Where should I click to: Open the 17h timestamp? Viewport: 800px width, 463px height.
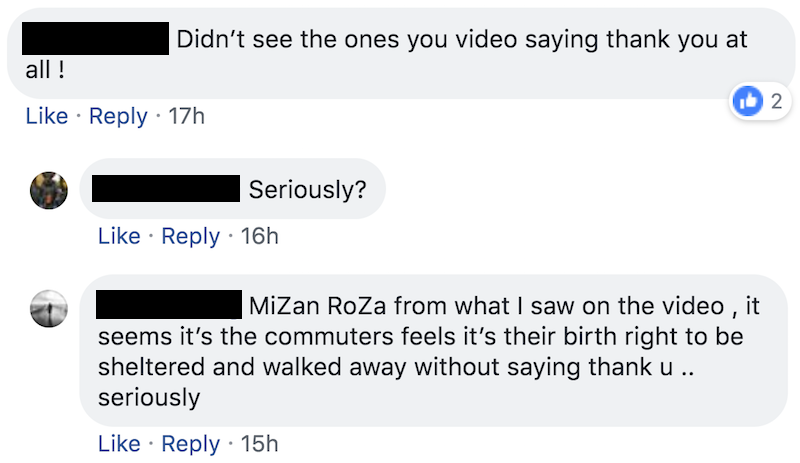pos(186,116)
